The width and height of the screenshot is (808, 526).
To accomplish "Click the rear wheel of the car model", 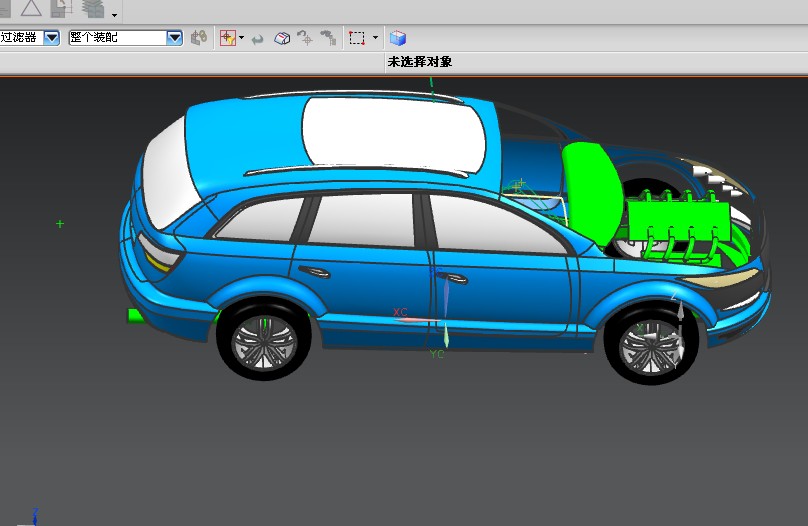I will pos(264,341).
